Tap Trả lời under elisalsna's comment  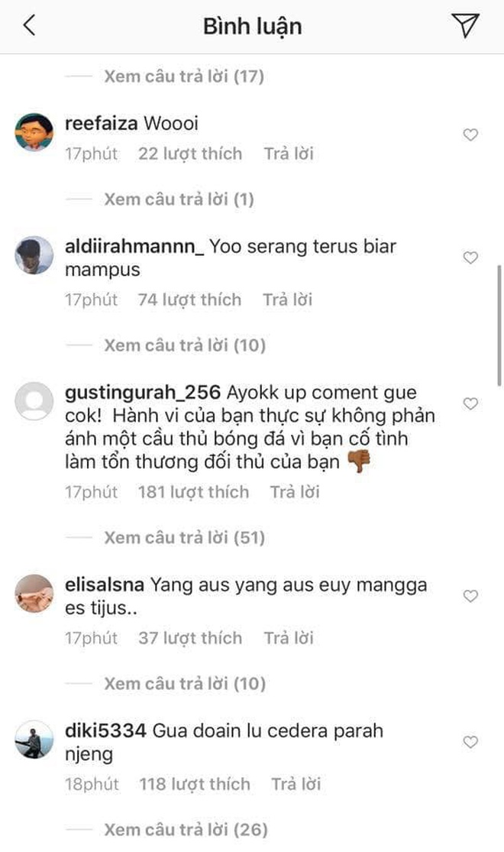(x=289, y=638)
